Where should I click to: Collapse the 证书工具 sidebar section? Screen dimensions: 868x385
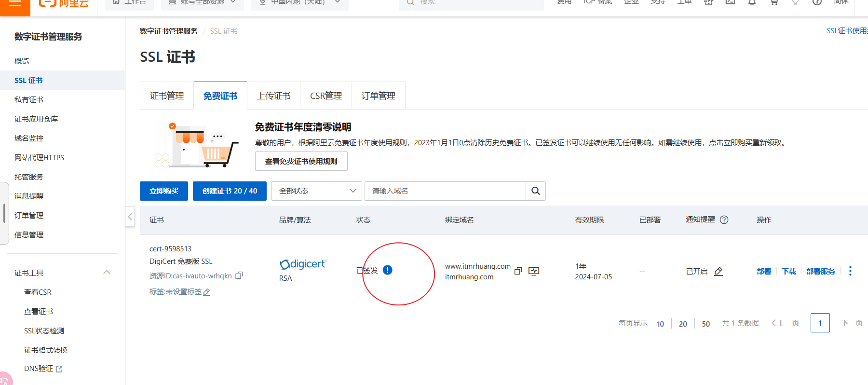tap(107, 273)
